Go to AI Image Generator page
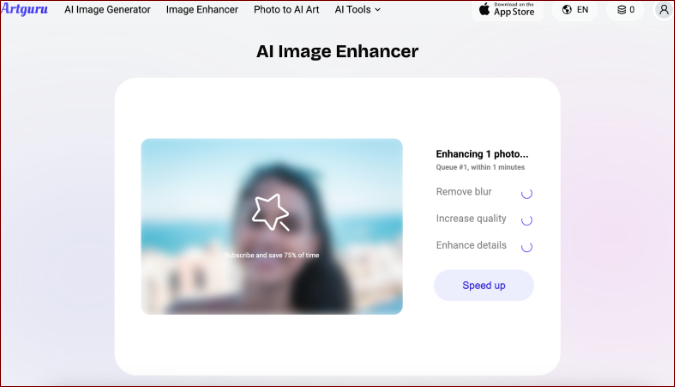Viewport: 675px width, 387px height. (x=107, y=9)
